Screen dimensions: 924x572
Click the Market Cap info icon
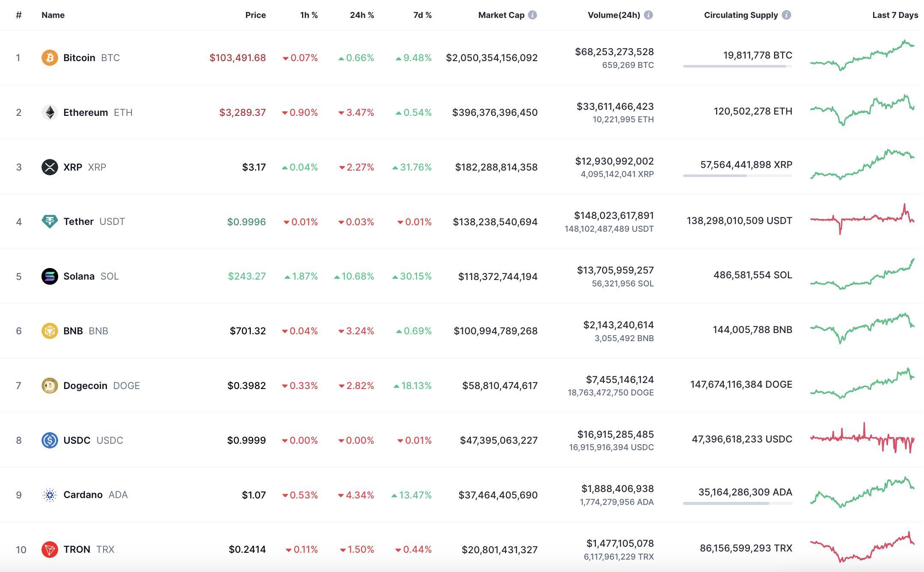[533, 15]
